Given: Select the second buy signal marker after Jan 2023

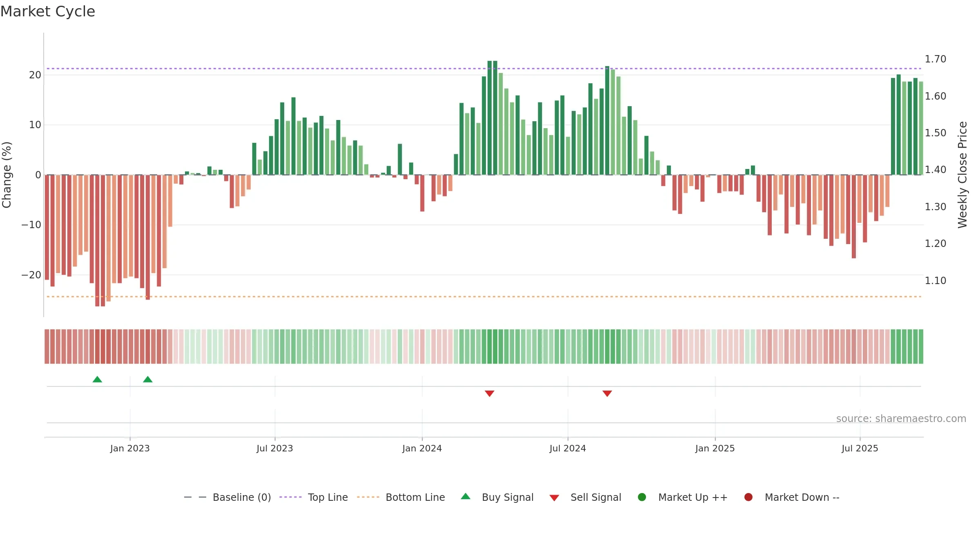Looking at the screenshot, I should [x=148, y=379].
